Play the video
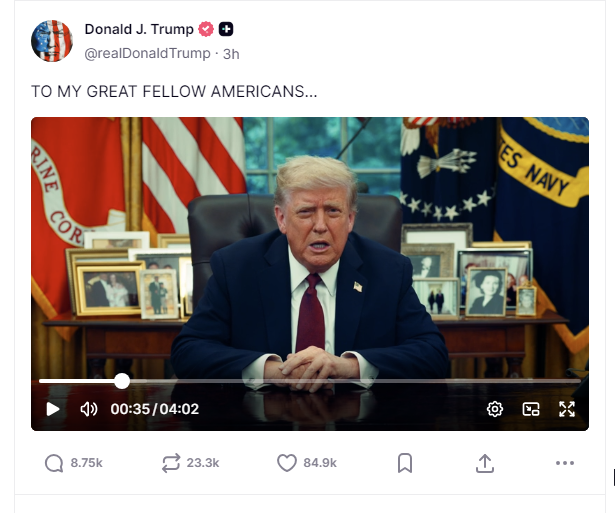This screenshot has height=513, width=615. (x=53, y=409)
